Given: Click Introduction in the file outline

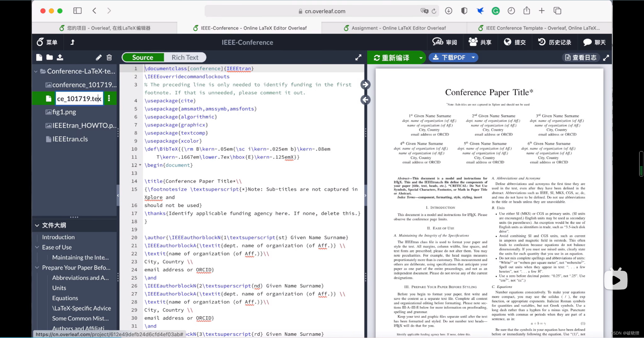Looking at the screenshot, I should [x=59, y=237].
